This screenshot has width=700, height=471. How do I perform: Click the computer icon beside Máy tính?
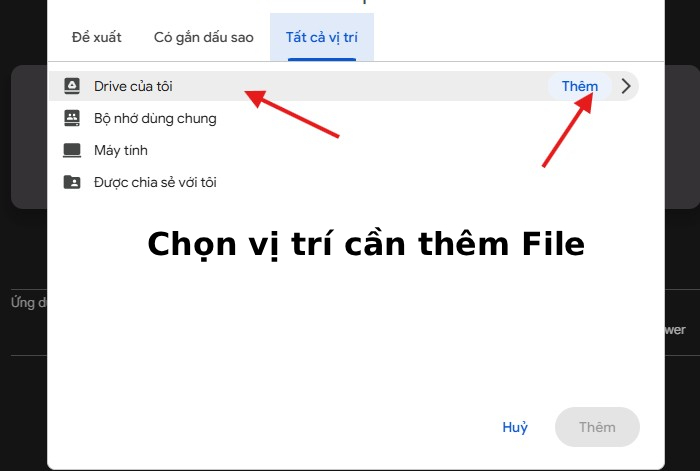pyautogui.click(x=71, y=150)
